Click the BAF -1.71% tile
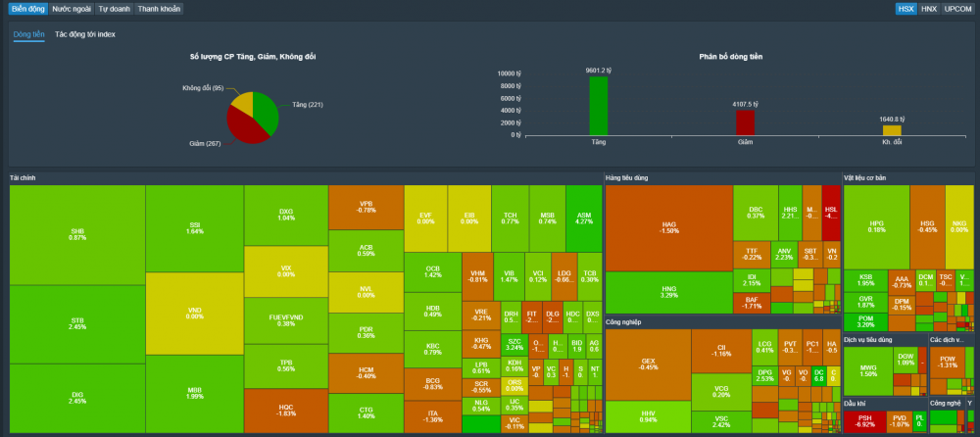Screen dimensions: 980x437 click(x=752, y=304)
